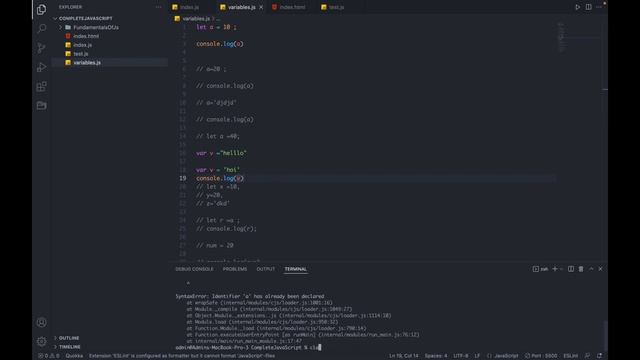
Task: Click ESLint status bar item
Action: (571, 356)
